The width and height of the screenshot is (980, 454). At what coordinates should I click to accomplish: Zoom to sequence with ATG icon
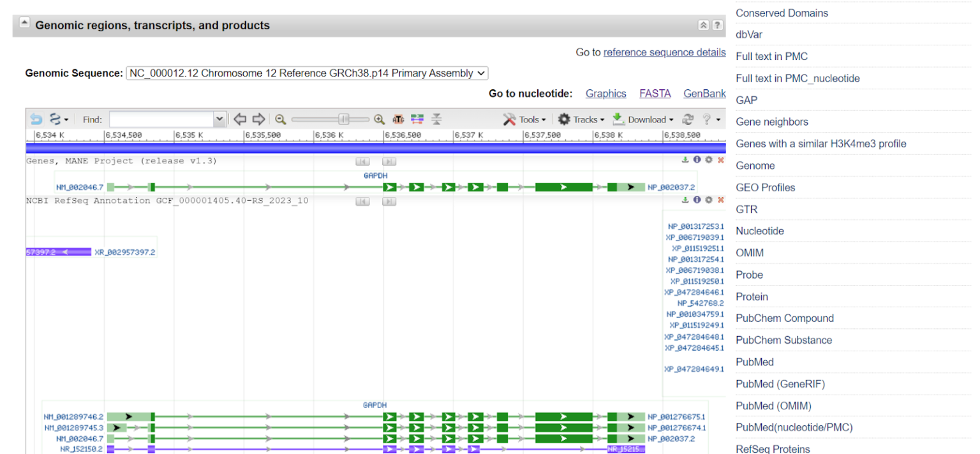coord(398,119)
